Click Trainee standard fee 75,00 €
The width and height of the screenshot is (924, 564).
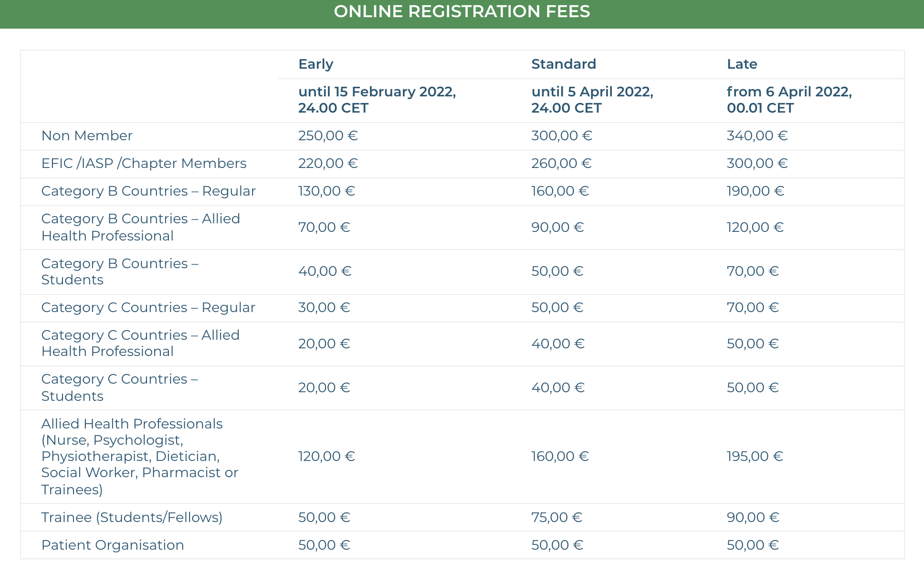coord(556,517)
